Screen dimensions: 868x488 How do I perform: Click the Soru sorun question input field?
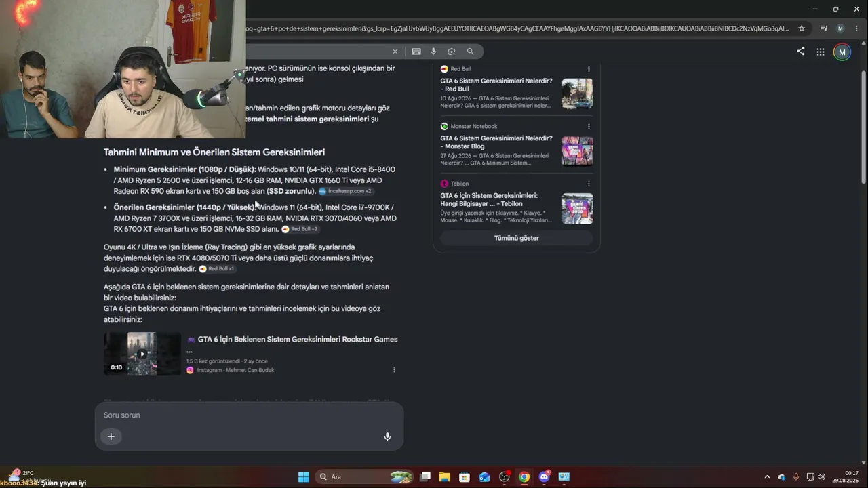point(249,415)
